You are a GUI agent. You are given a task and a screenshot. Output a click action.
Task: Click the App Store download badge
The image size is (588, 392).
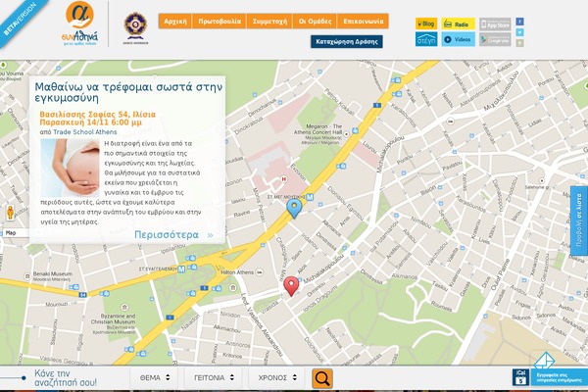pyautogui.click(x=495, y=24)
